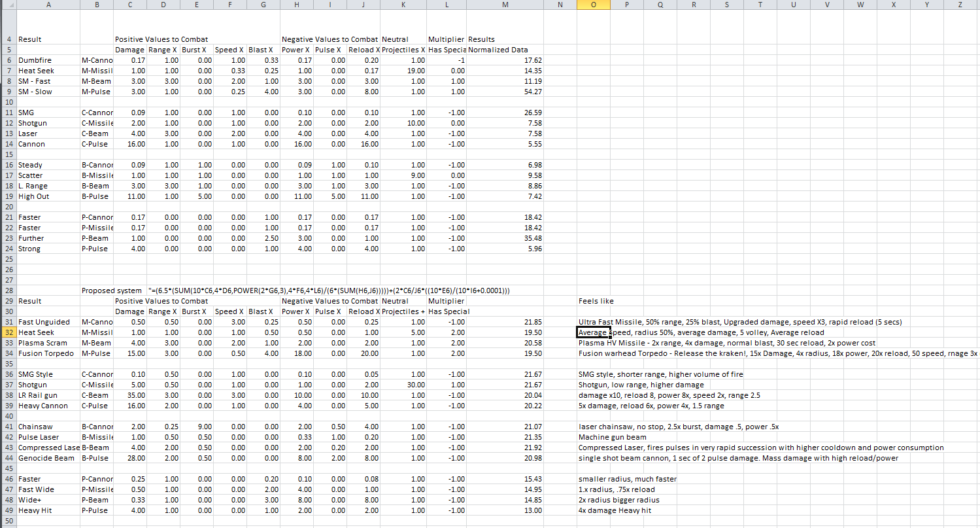Click the 'Proposed system' label cell

(x=111, y=290)
